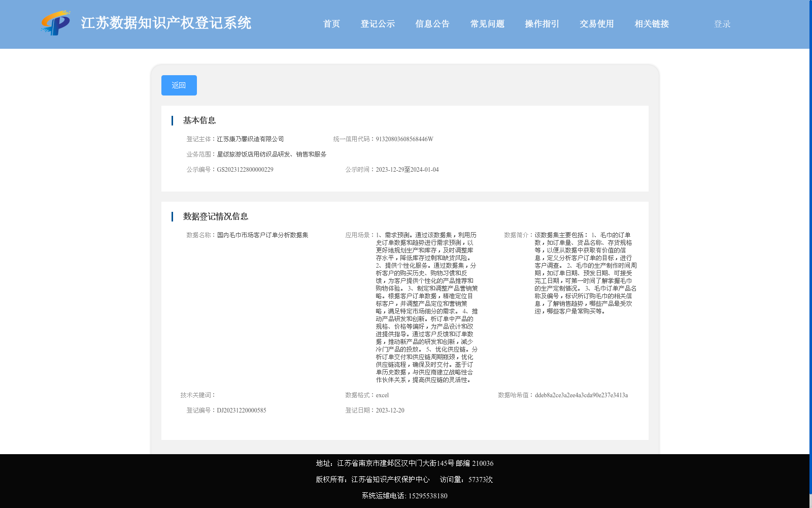Select company name 江苏康乃馨织造有限公司
Screen dimensions: 812x508
250,139
